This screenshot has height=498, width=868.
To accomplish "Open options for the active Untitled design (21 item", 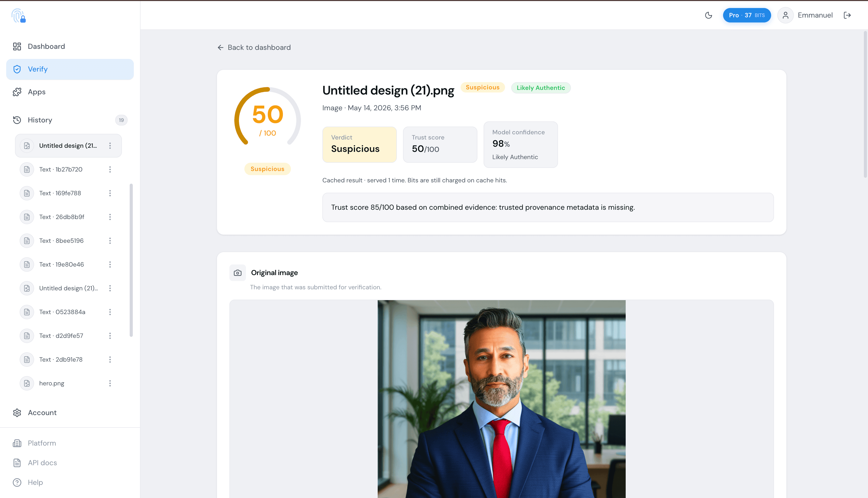I will (110, 146).
